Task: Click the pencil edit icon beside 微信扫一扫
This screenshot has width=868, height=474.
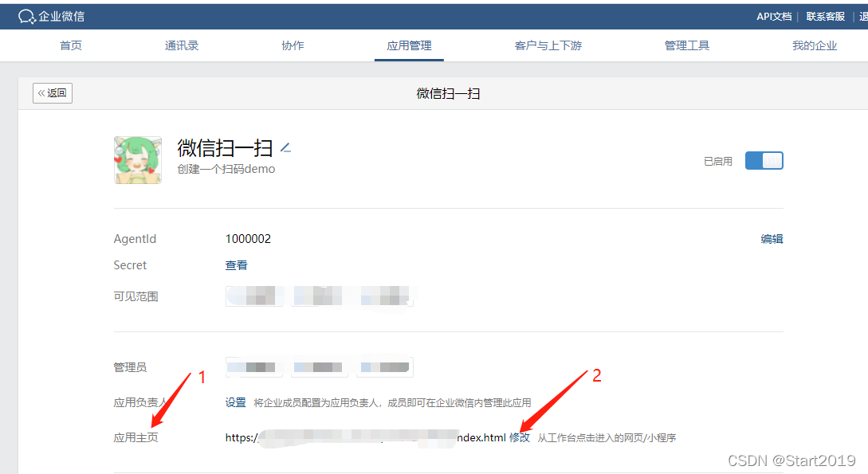Action: click(x=285, y=147)
